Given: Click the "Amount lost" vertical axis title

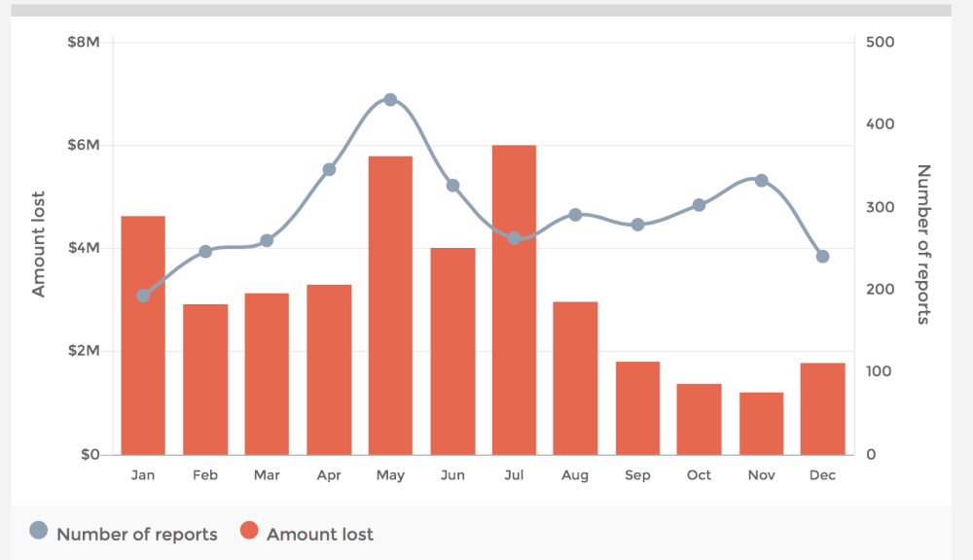Looking at the screenshot, I should pos(39,244).
